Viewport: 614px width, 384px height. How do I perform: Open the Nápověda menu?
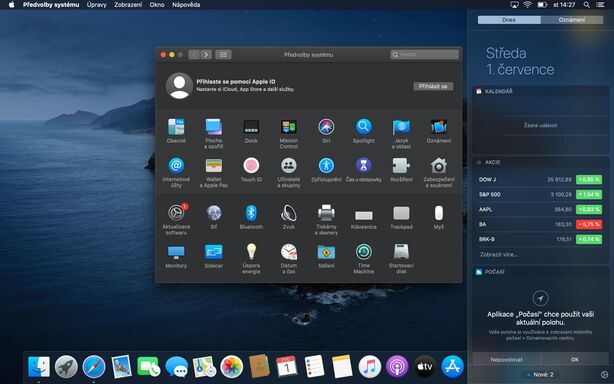[x=186, y=5]
